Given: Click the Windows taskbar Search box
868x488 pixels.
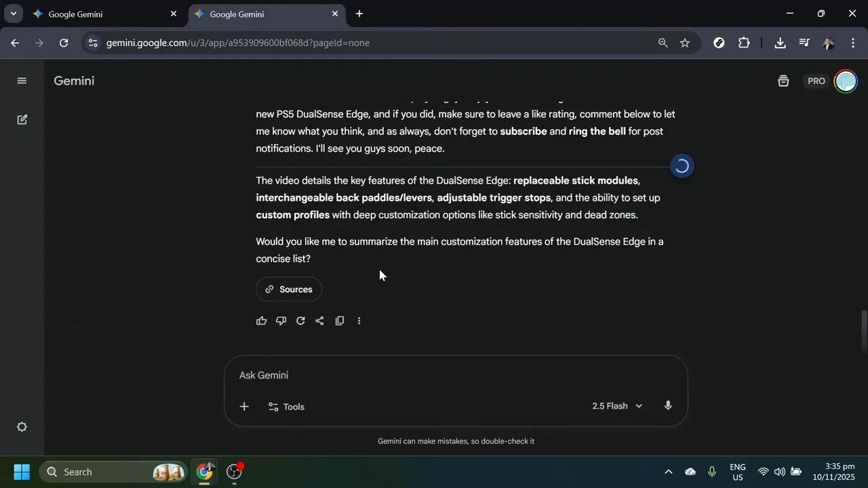Looking at the screenshot, I should tap(113, 472).
